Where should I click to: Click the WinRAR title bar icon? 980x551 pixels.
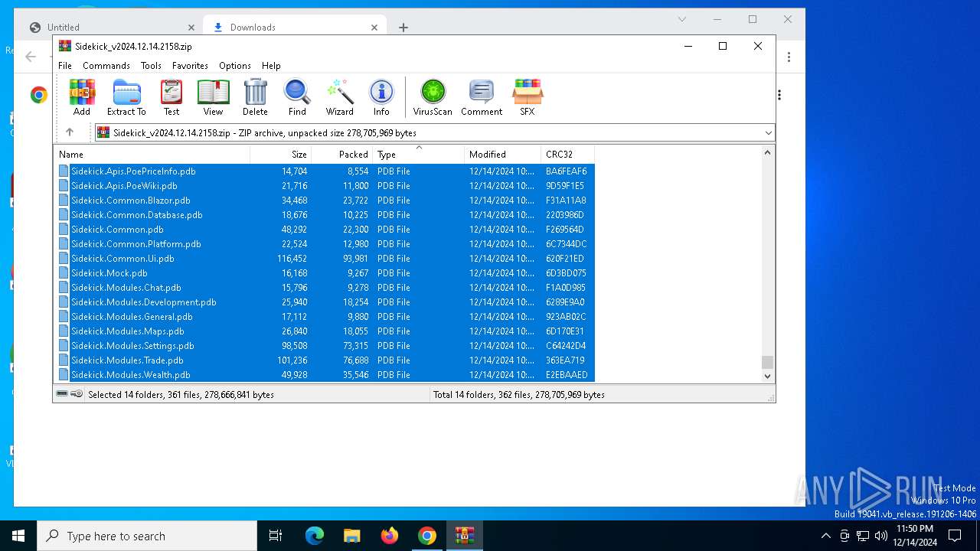[x=65, y=46]
